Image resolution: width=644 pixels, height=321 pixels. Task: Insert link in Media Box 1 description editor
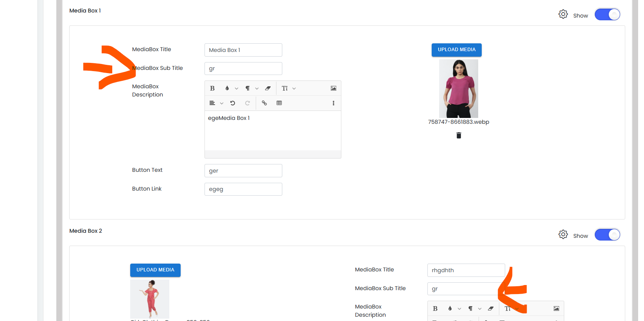(264, 103)
